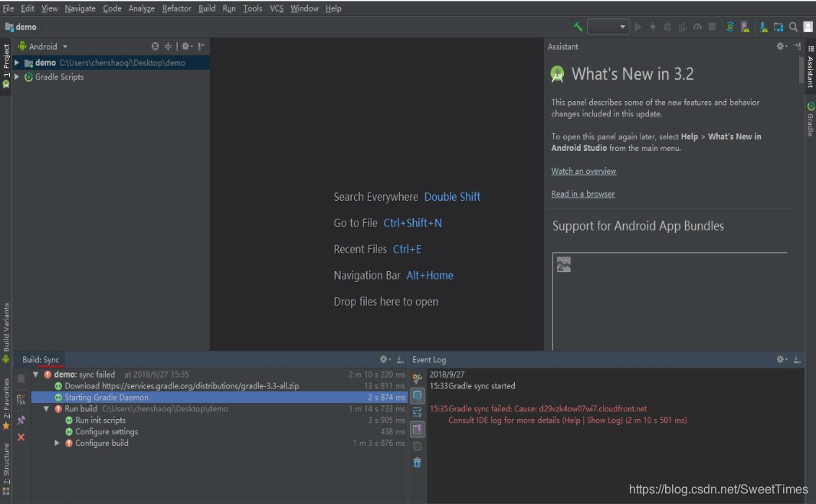Click the Profile app gauge icon
Viewport: 816px width, 504px height.
[x=697, y=27]
